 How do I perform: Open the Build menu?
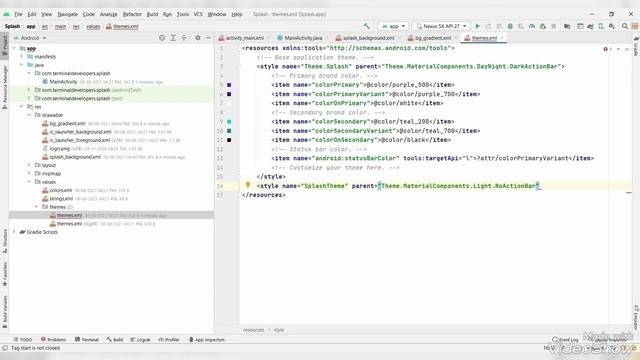pyautogui.click(x=152, y=14)
